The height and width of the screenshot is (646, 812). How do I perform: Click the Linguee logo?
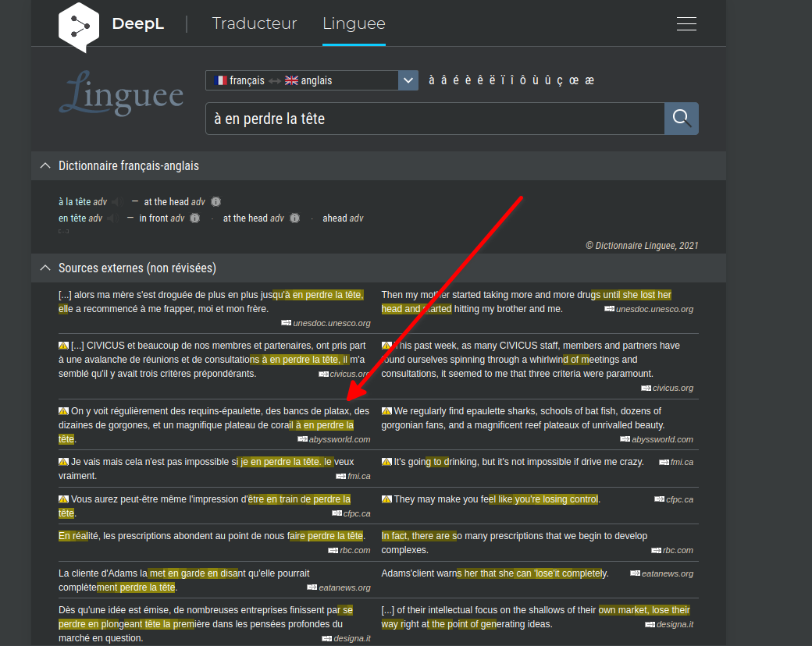tap(121, 94)
